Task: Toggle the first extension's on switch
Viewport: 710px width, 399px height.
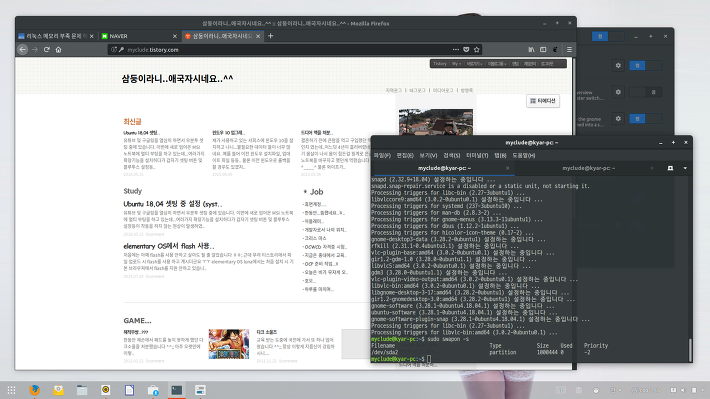Action: [645, 66]
